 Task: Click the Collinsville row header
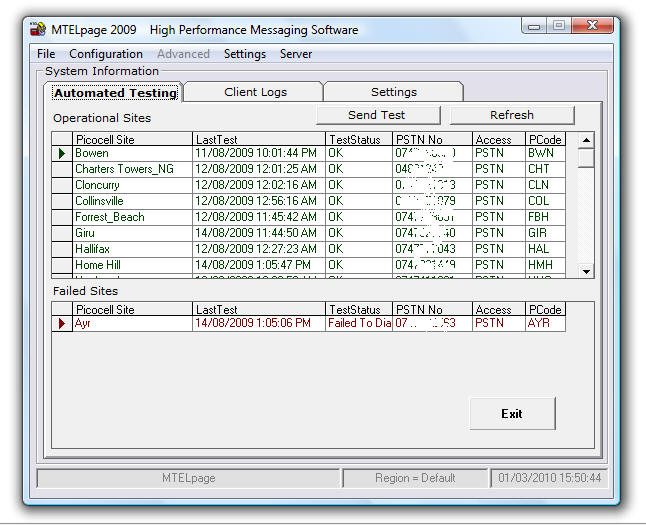(62, 202)
